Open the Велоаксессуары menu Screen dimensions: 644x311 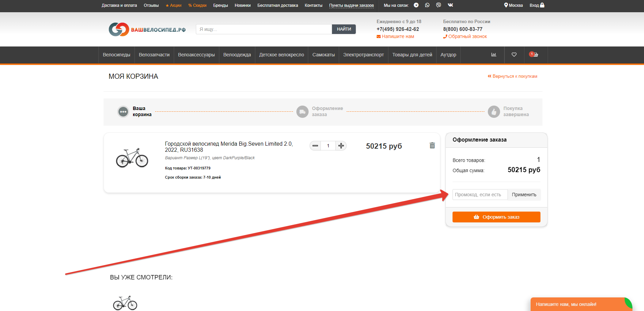click(196, 55)
